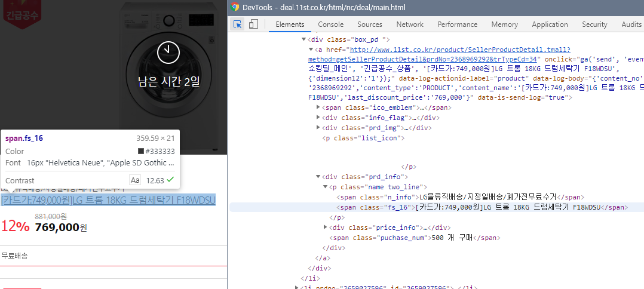
Task: Collapse the p name two_line node
Action: [325, 187]
